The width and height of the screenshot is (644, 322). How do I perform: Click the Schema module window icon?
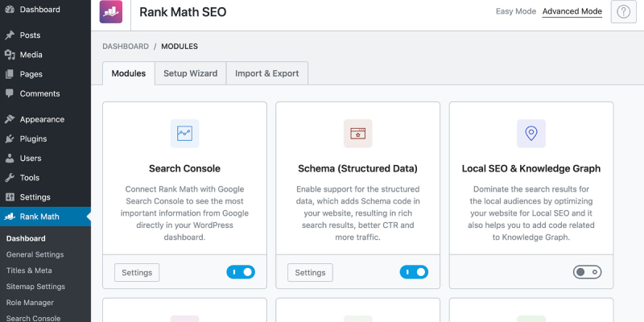[x=358, y=134]
